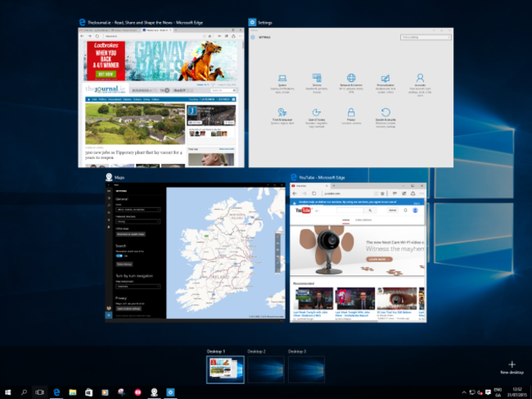Screen dimensions: 532x399
Task: Open Microsoft Edge from the taskbar
Action: tap(56, 392)
